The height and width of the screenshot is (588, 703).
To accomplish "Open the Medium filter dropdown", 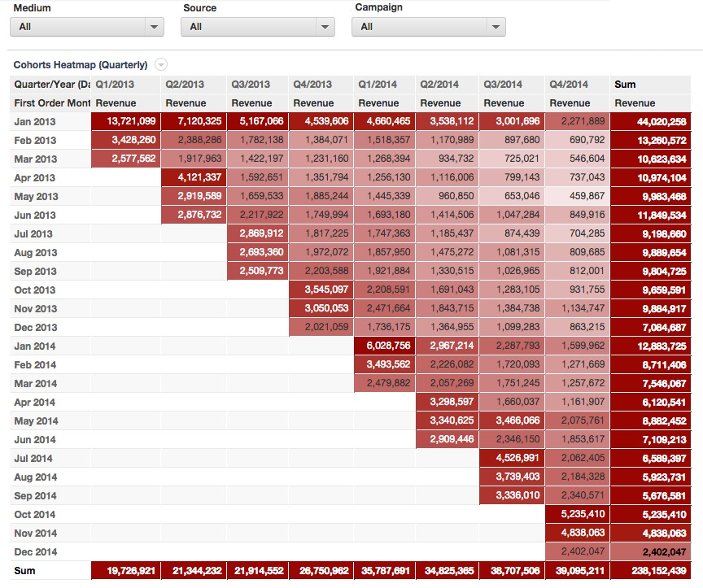I will 86,27.
